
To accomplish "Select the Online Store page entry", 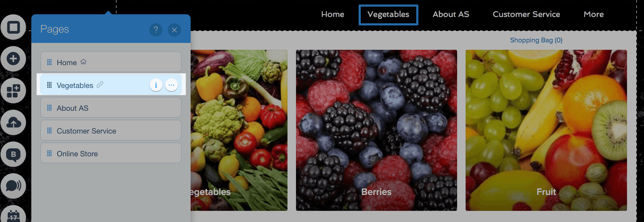I will 111,153.
